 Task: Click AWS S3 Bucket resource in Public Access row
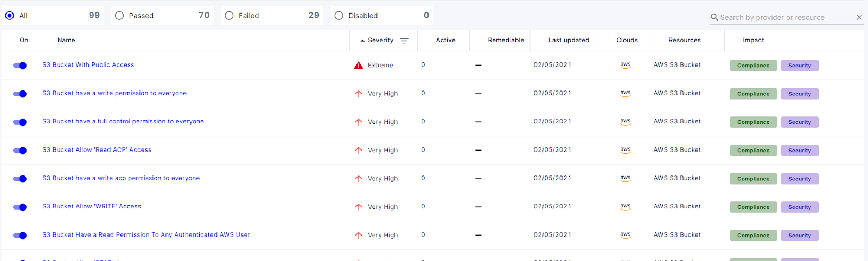(x=677, y=64)
